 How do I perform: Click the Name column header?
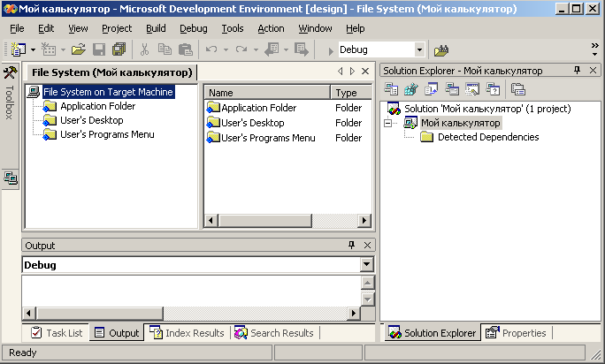[x=267, y=93]
